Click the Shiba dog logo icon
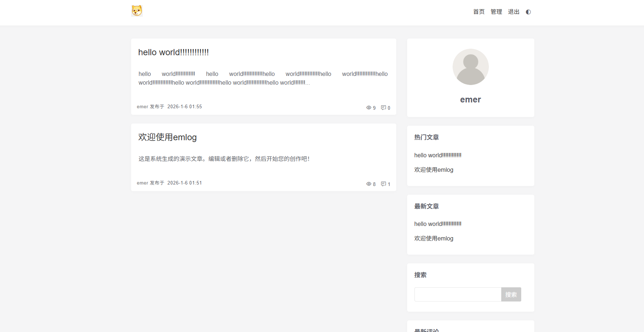 click(x=137, y=11)
